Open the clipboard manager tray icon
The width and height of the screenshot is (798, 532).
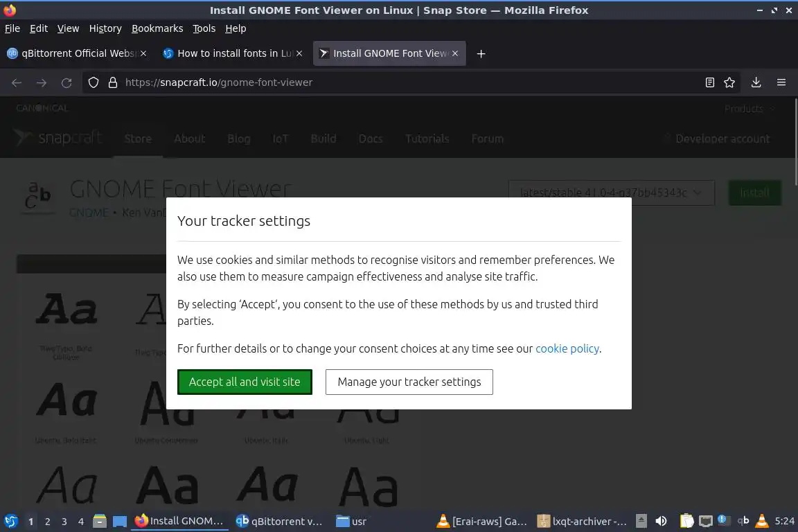(686, 522)
